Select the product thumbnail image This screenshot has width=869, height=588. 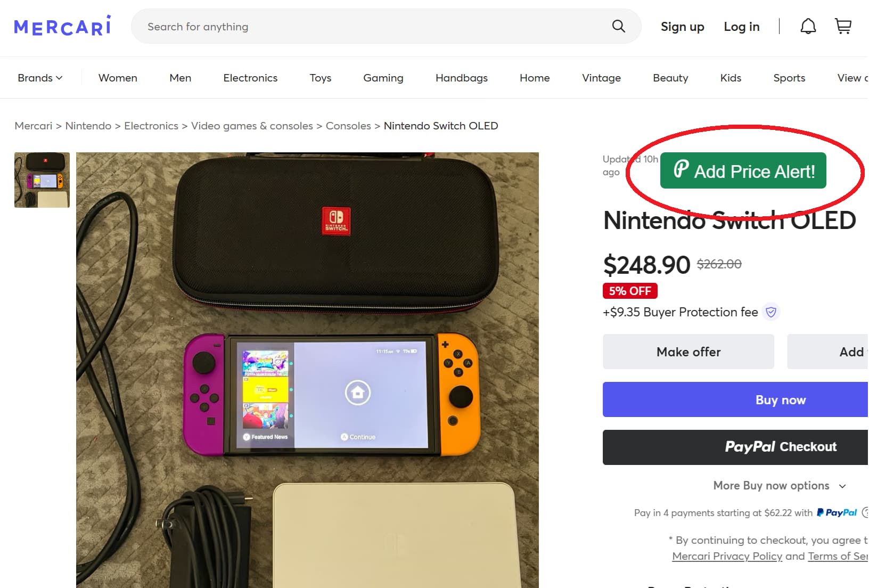click(x=42, y=180)
